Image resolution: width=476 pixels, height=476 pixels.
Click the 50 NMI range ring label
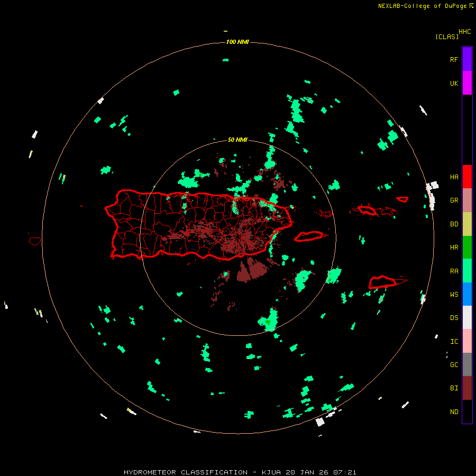click(x=237, y=140)
